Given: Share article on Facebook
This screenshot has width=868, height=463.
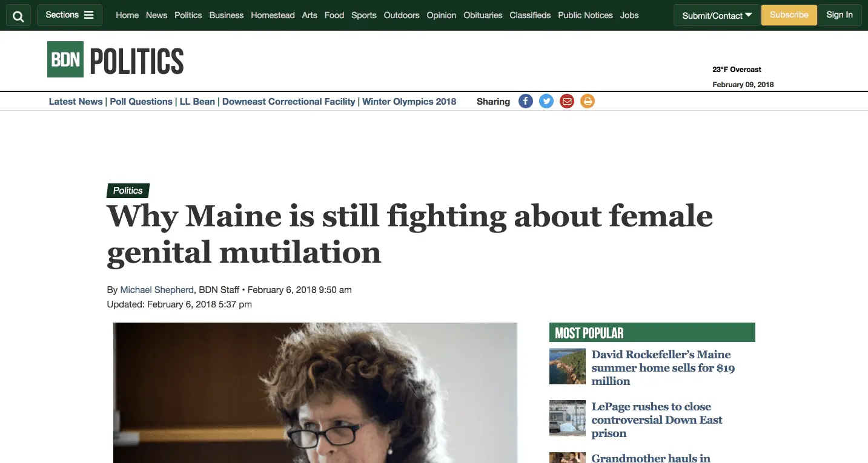Looking at the screenshot, I should (526, 102).
